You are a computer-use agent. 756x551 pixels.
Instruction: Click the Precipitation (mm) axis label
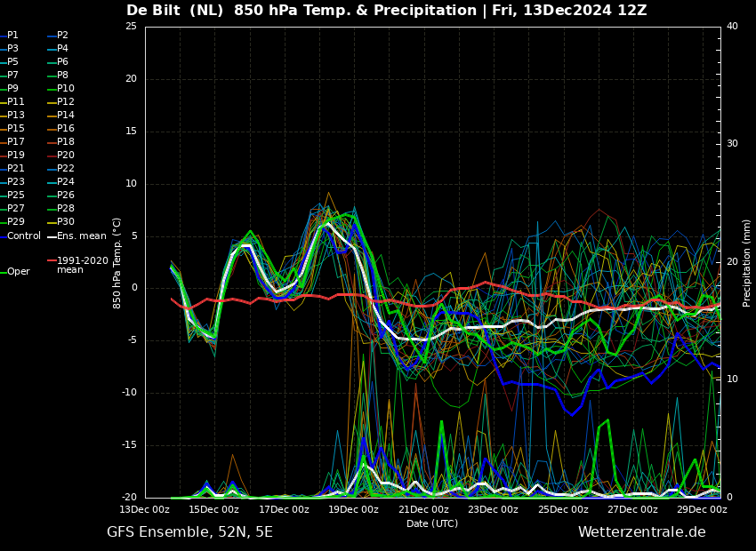746,262
